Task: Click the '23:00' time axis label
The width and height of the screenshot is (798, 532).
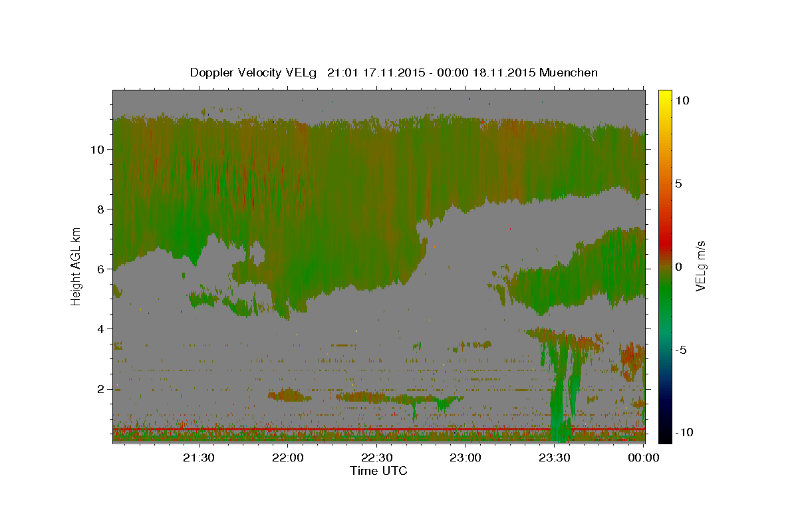Action: 465,458
